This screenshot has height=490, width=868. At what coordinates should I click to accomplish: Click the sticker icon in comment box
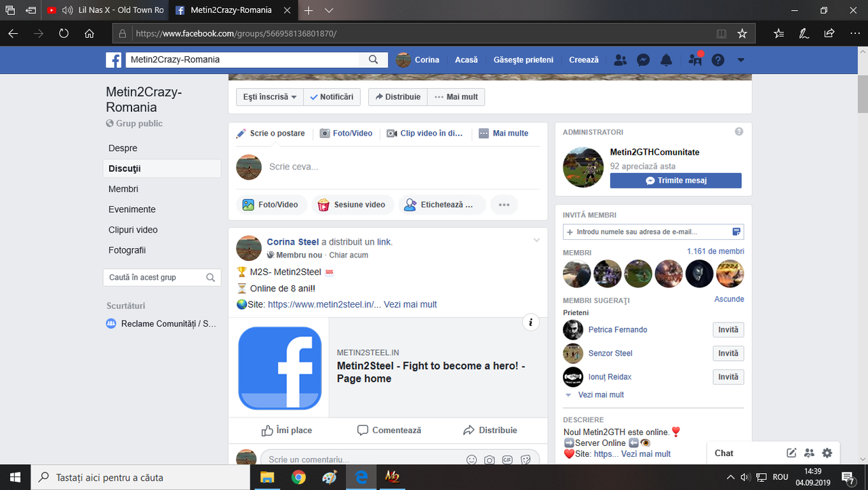coord(525,460)
